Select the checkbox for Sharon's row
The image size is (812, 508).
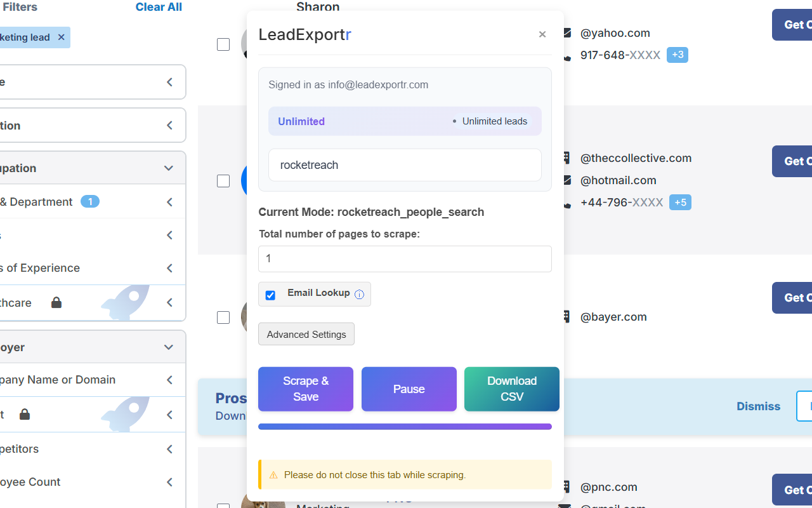pyautogui.click(x=223, y=44)
